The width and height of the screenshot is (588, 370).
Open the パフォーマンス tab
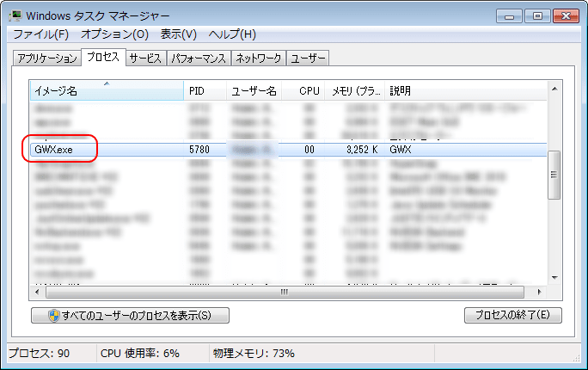click(x=199, y=59)
